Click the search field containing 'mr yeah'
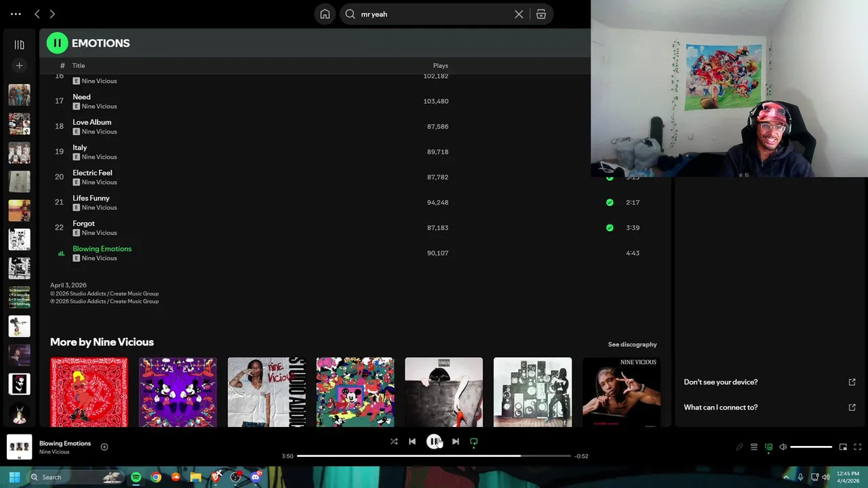868x488 pixels. coord(434,14)
